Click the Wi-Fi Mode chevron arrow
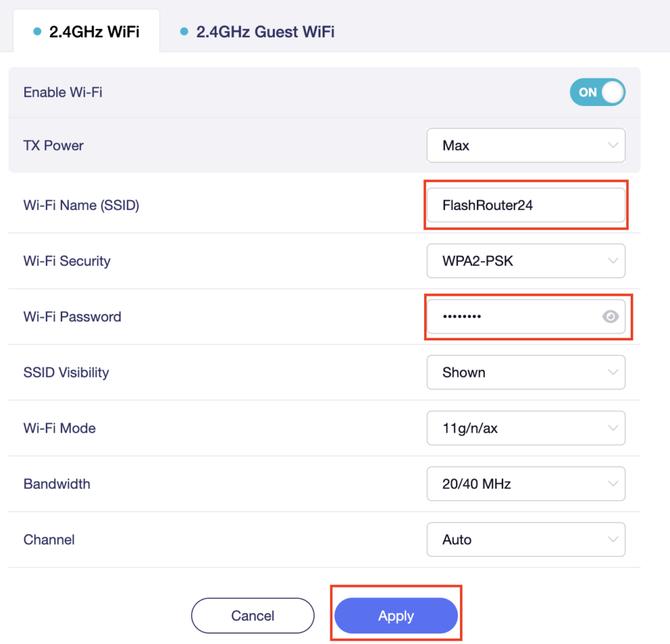Screen dimensions: 670x644 [x=612, y=428]
